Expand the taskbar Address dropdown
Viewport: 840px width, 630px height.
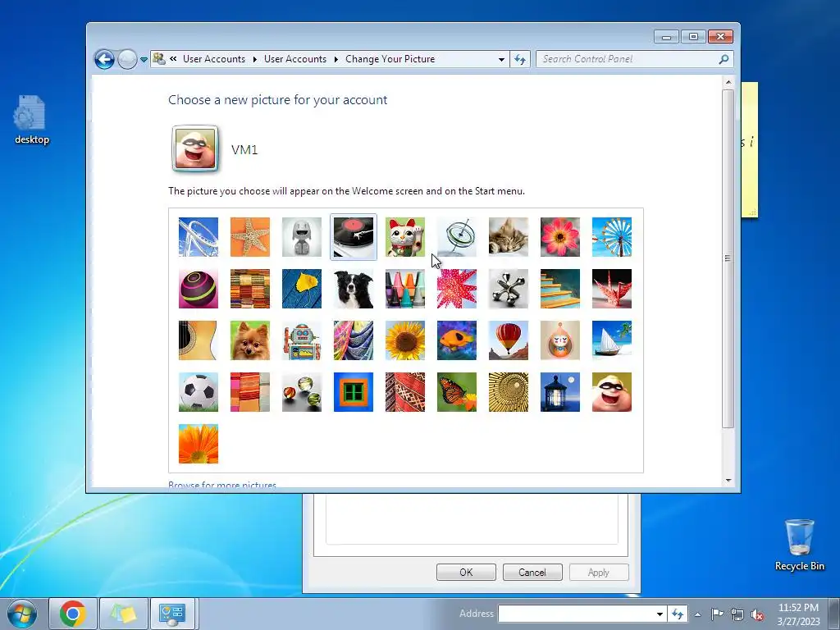(x=660, y=614)
